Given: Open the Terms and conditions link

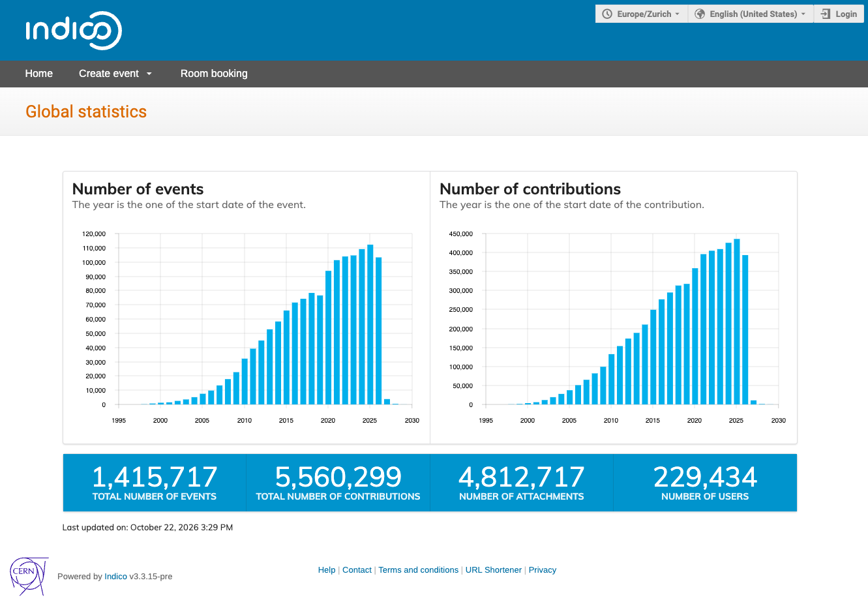Looking at the screenshot, I should tap(419, 570).
